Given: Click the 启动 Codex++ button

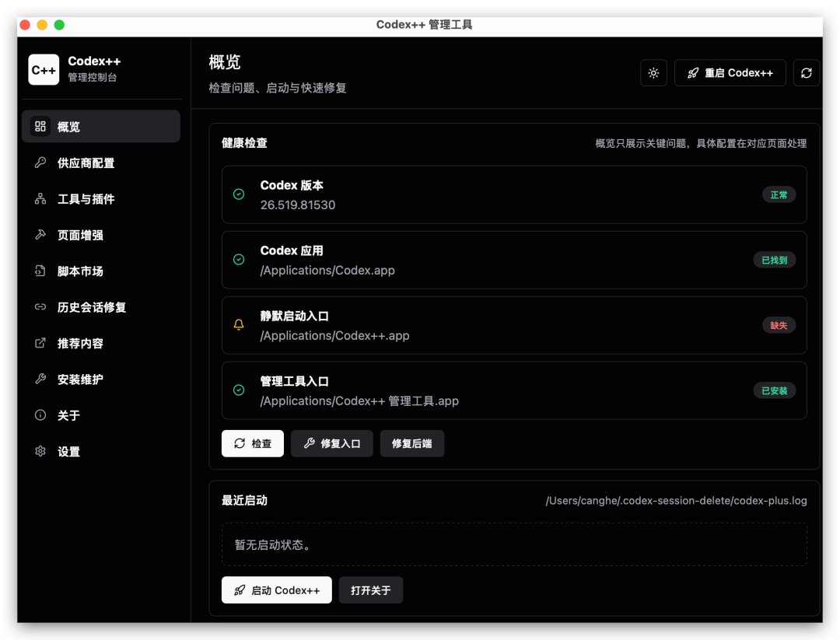Looking at the screenshot, I should 276,590.
